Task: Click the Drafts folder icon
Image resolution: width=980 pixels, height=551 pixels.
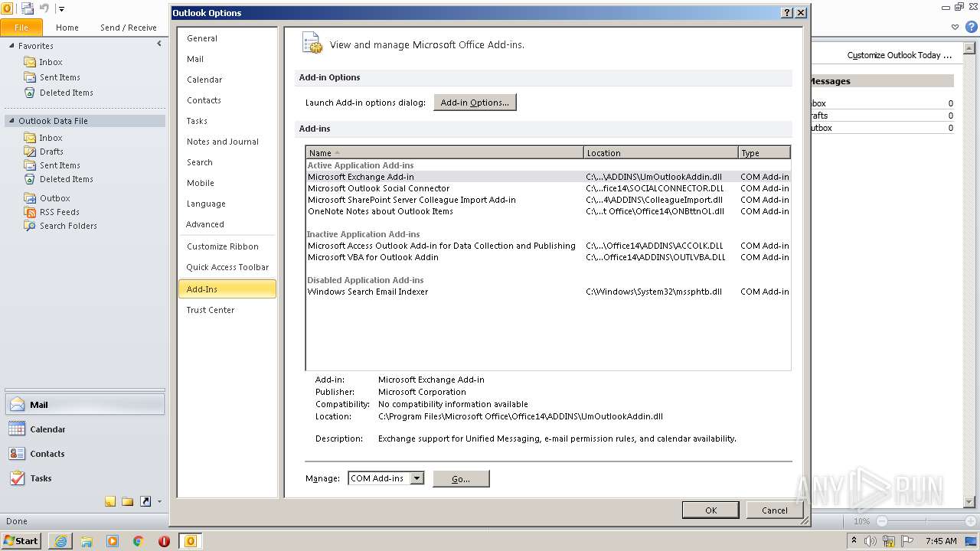Action: [30, 152]
